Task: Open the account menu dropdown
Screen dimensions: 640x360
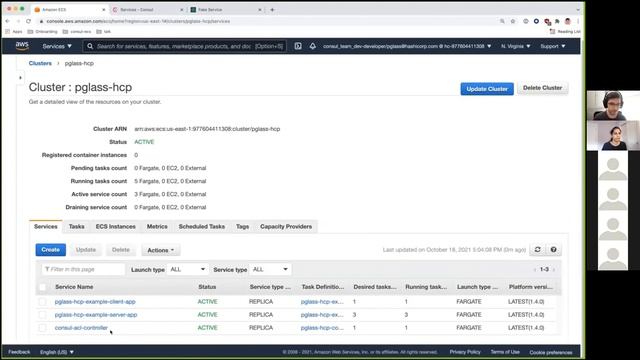Action: [407, 46]
